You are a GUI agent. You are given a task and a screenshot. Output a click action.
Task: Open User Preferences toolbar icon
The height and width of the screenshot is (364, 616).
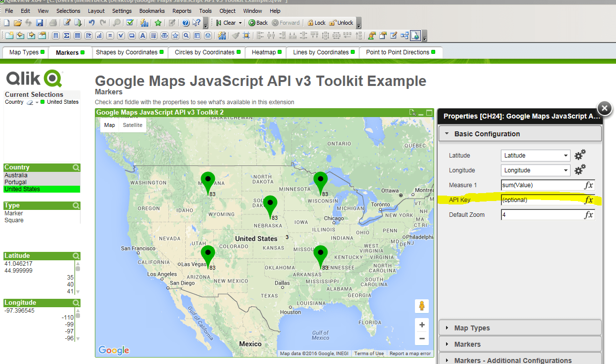[371, 36]
